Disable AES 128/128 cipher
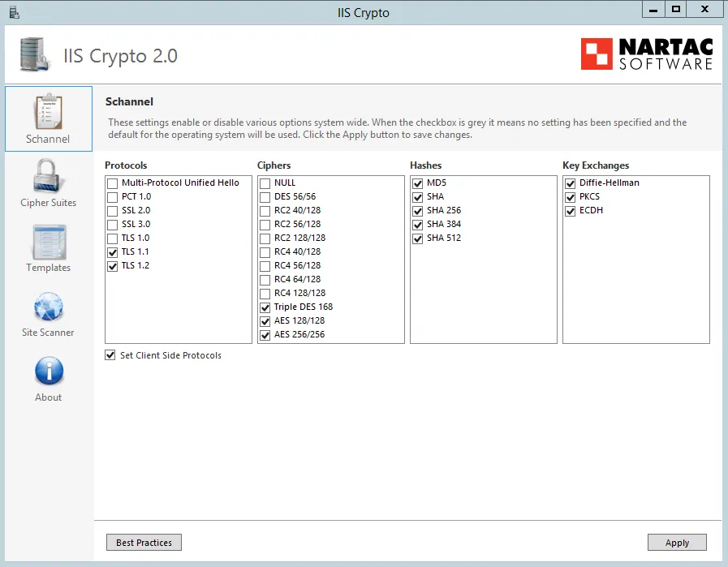This screenshot has height=567, width=728. (x=265, y=321)
